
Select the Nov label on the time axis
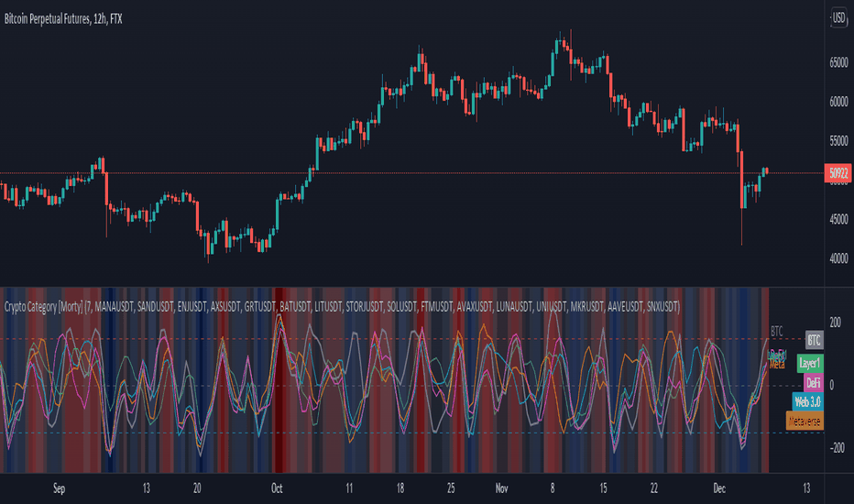(501, 488)
